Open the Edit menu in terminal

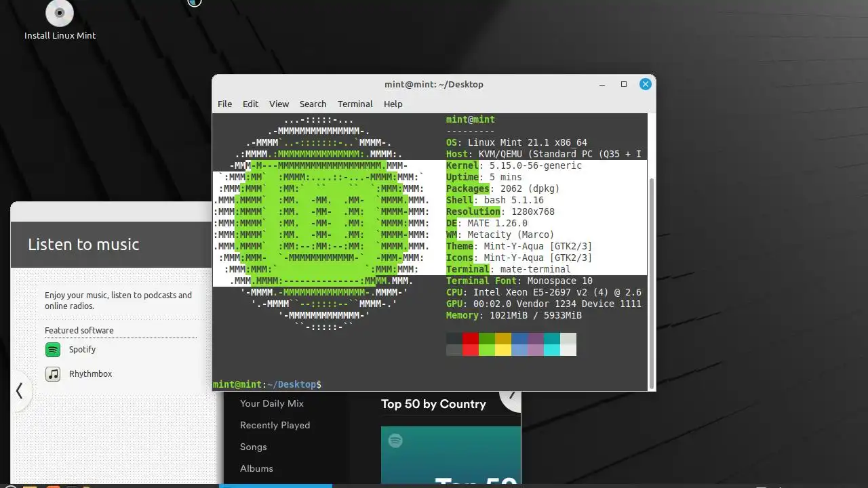[x=250, y=104]
